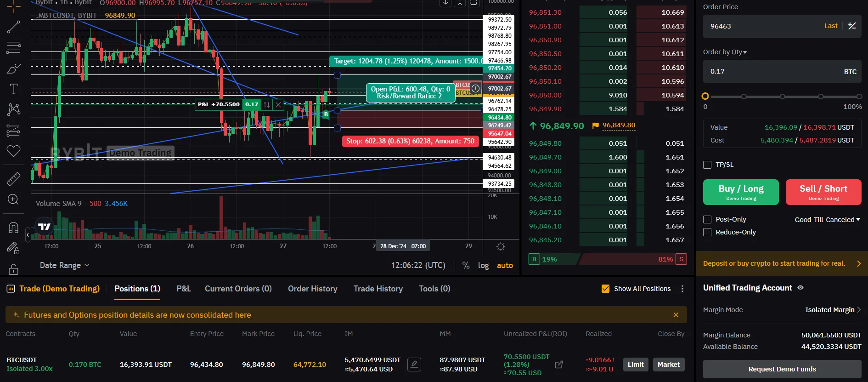Close position with Limit button
This screenshot has height=382, width=868.
[636, 365]
